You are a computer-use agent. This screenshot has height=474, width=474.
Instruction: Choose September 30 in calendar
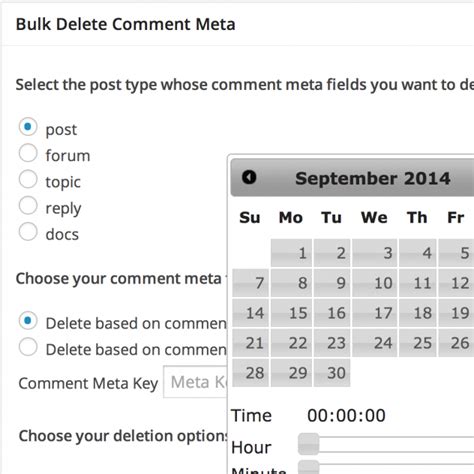coord(332,373)
